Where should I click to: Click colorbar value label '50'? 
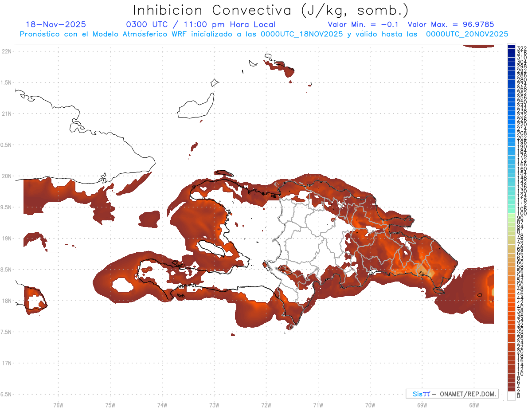tap(520, 285)
